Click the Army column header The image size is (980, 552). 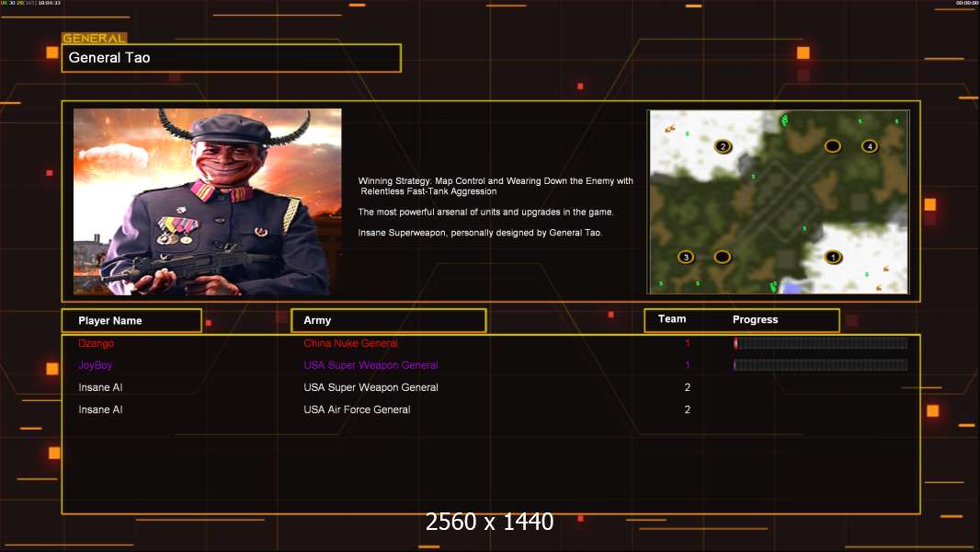click(x=389, y=320)
